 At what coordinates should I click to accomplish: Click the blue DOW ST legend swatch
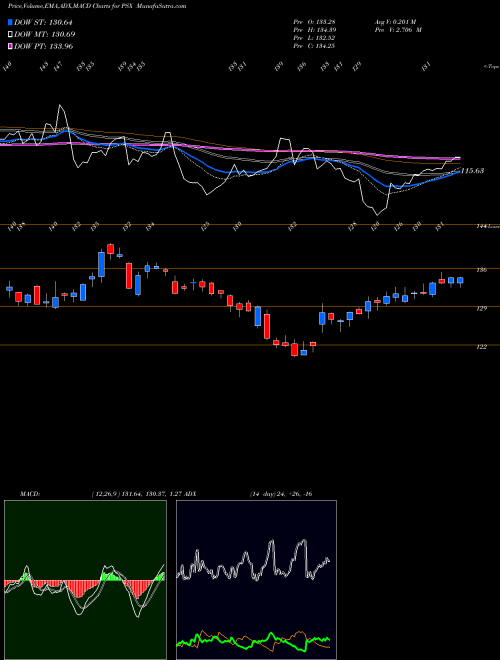[10, 22]
